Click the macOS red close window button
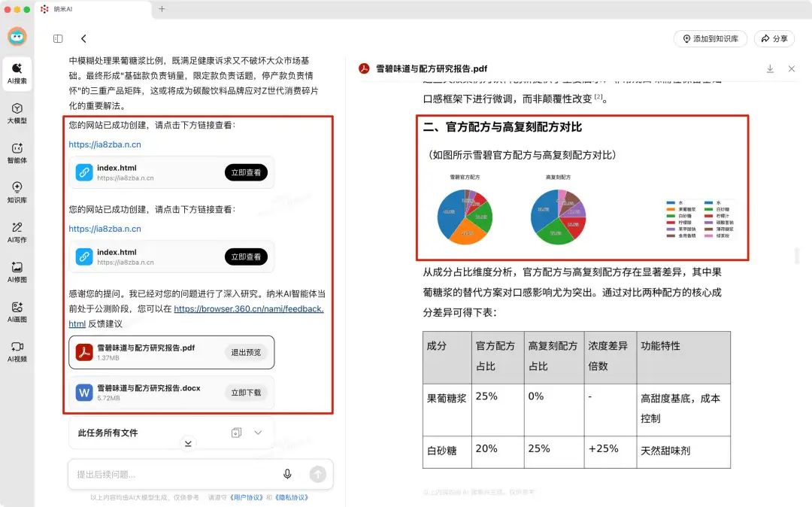 (8, 9)
